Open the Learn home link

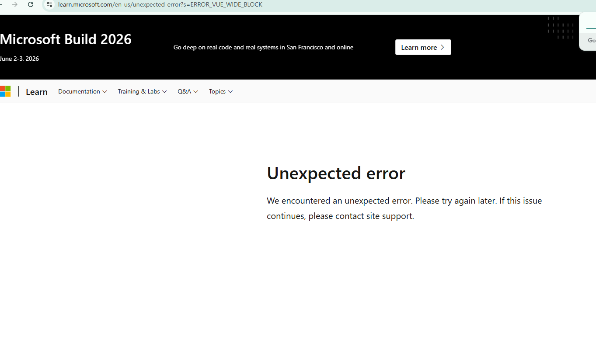coord(37,92)
